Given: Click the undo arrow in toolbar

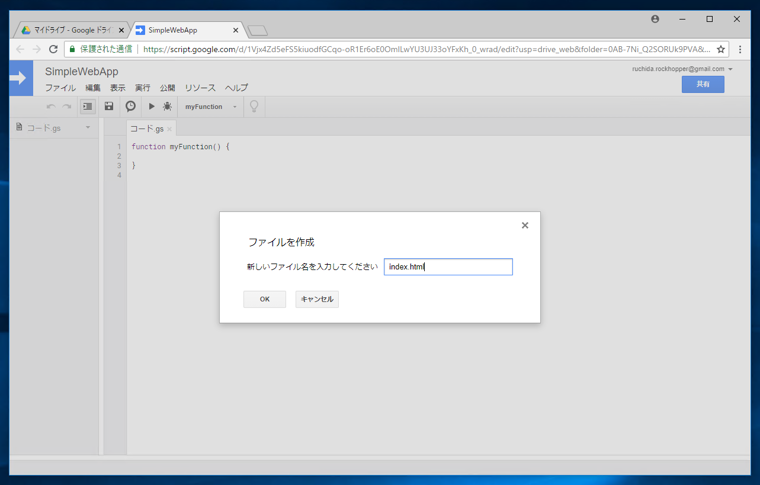Looking at the screenshot, I should click(51, 107).
